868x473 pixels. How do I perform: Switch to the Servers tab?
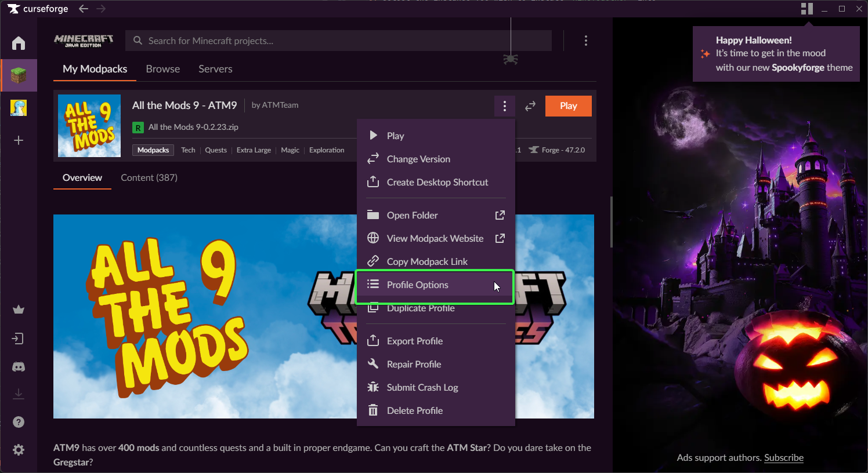coord(215,69)
